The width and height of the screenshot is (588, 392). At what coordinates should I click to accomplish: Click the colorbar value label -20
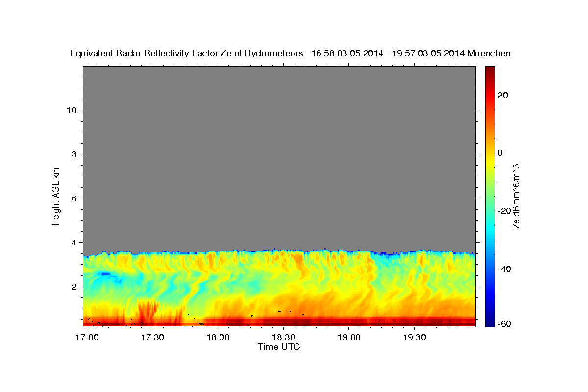coord(504,211)
